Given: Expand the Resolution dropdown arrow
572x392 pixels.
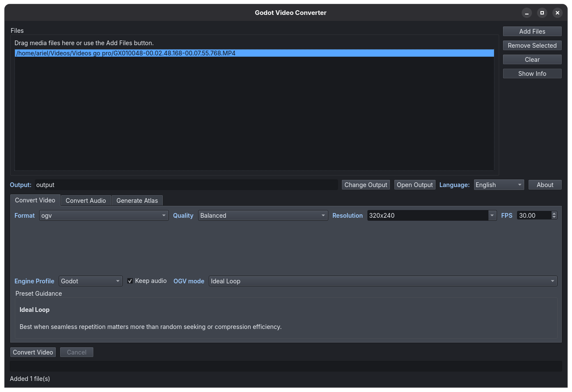Looking at the screenshot, I should pyautogui.click(x=492, y=216).
